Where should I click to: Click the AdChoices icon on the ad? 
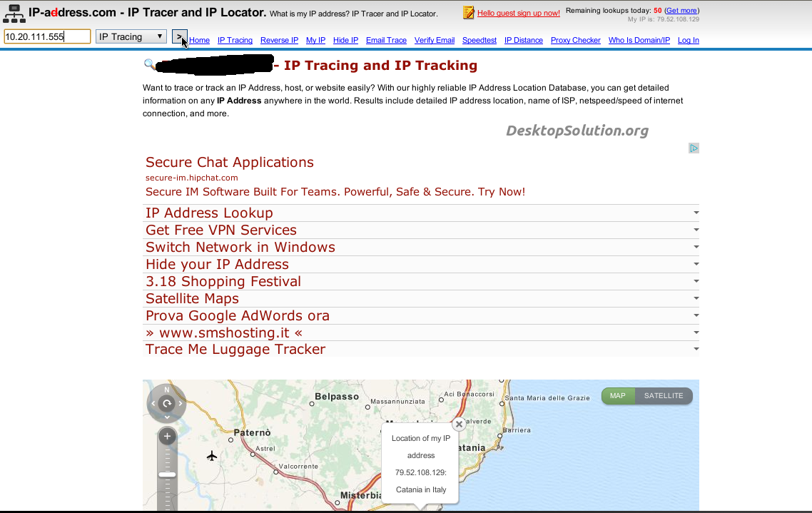tap(694, 148)
